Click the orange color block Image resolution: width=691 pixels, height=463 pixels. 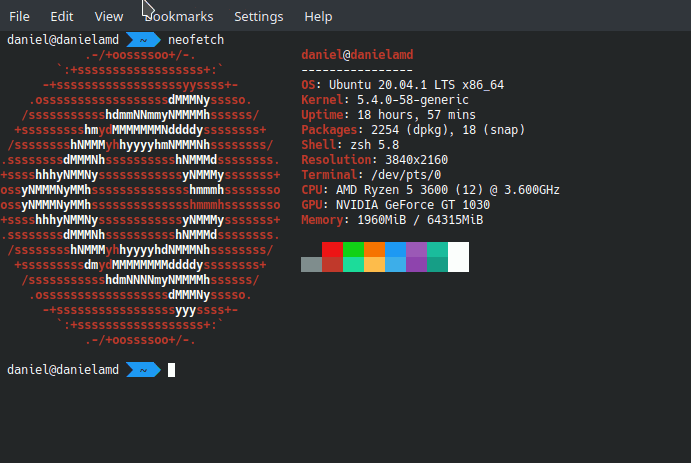[x=375, y=249]
